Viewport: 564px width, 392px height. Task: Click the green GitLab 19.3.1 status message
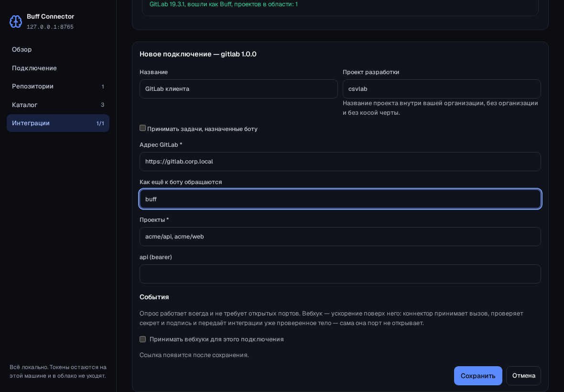coord(223,4)
